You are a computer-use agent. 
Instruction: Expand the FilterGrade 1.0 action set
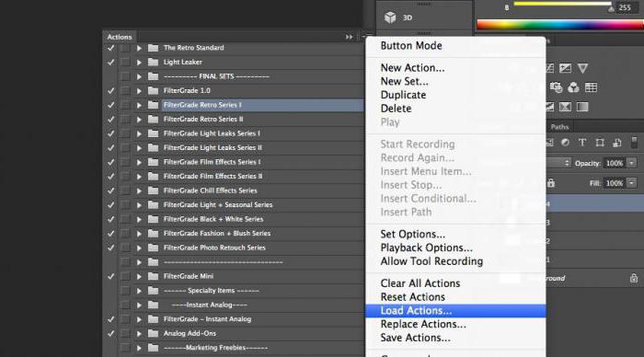[x=139, y=91]
